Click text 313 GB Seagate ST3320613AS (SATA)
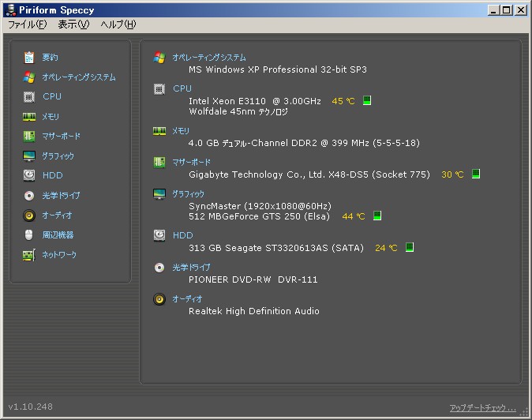The height and width of the screenshot is (420, 532). [x=276, y=248]
